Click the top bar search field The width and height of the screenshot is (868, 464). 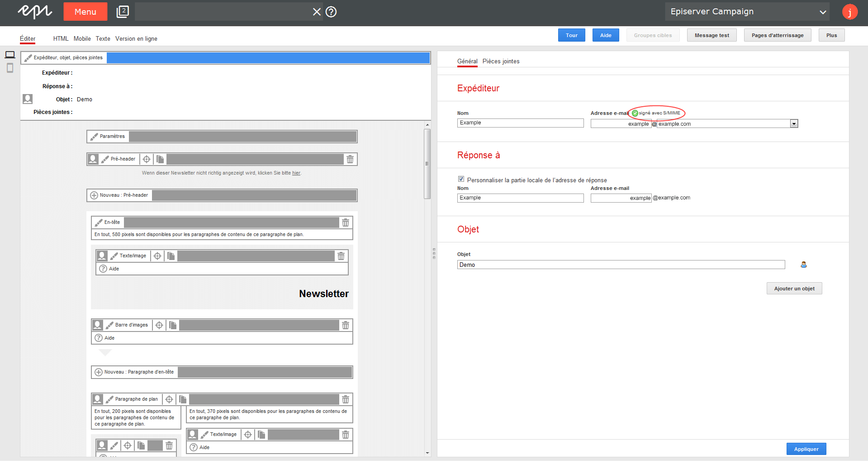[223, 12]
